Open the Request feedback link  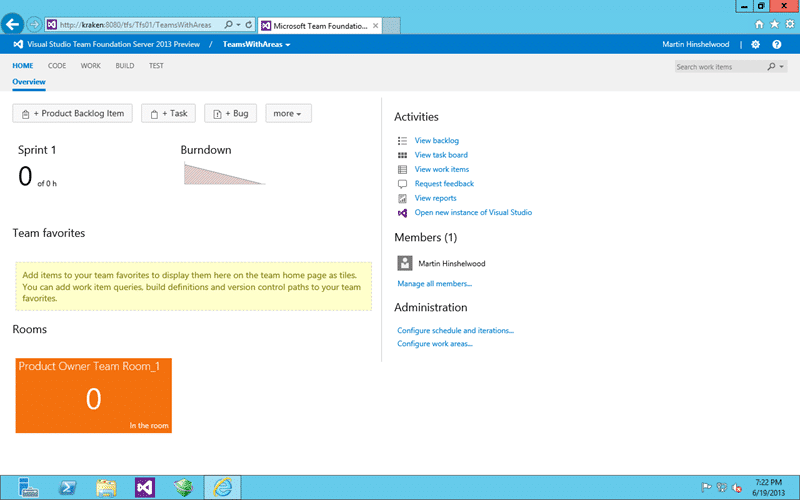(x=444, y=184)
